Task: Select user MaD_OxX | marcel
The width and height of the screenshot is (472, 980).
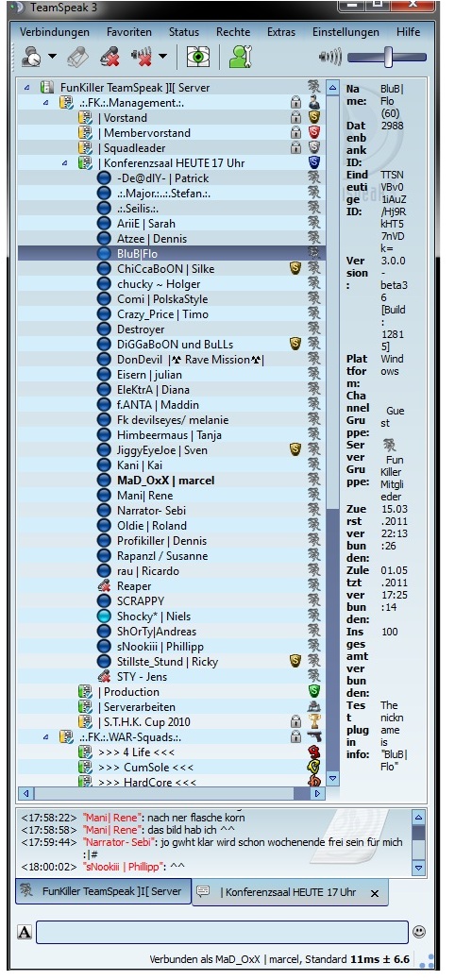Action: coord(165,480)
